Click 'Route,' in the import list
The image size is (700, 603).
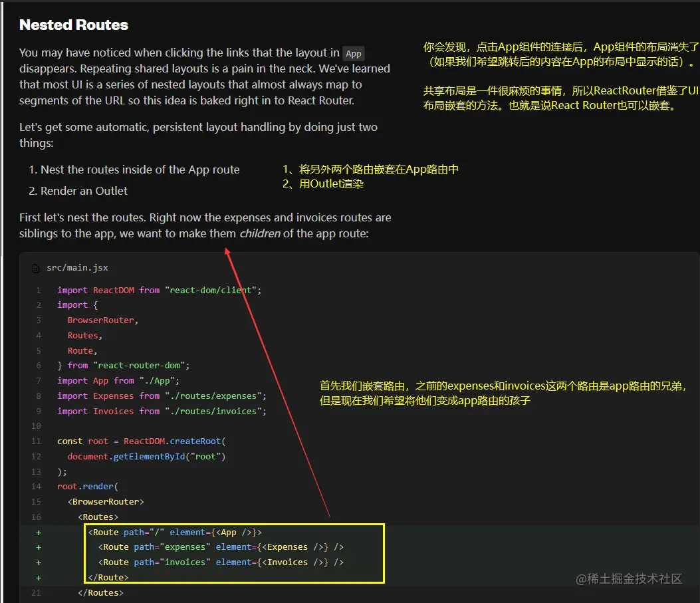click(x=82, y=351)
